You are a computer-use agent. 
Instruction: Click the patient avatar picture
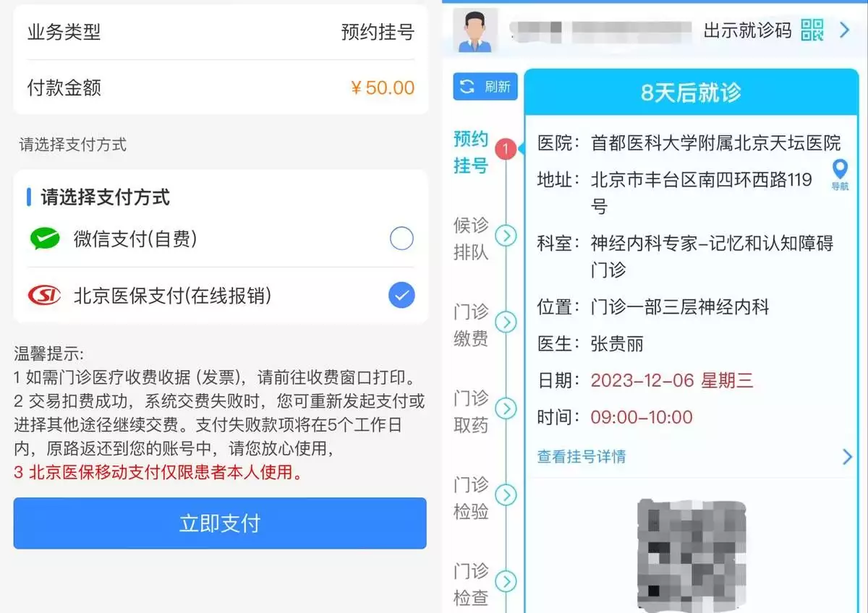(475, 30)
